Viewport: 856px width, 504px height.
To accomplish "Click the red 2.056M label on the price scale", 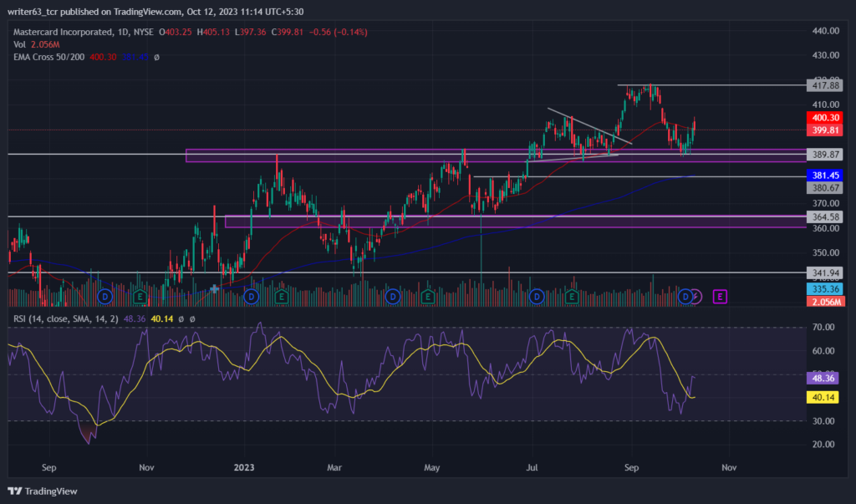I will coord(825,302).
